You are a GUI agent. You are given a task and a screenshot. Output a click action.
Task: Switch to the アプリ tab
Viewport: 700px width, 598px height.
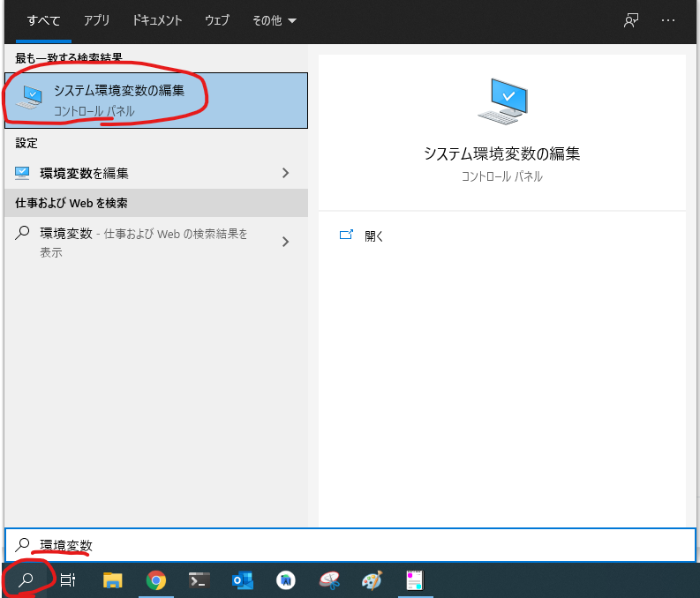coord(97,20)
